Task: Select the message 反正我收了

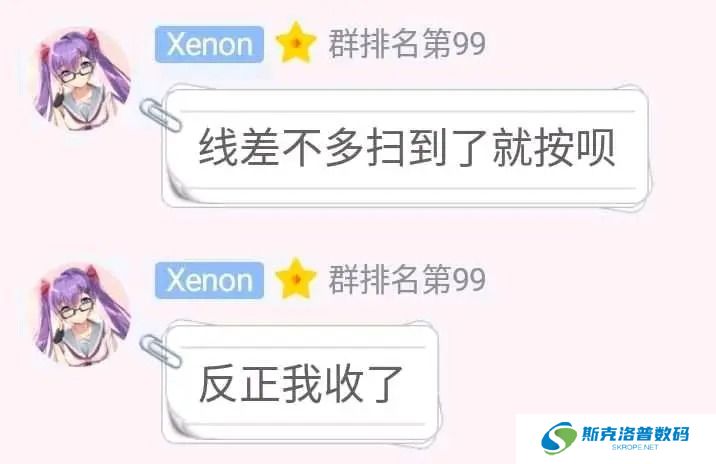Action: click(301, 384)
